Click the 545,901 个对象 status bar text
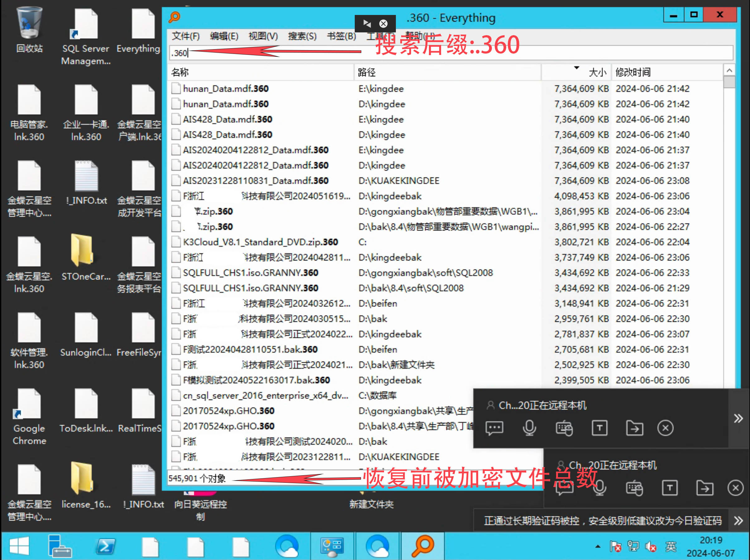750x560 pixels. point(197,478)
